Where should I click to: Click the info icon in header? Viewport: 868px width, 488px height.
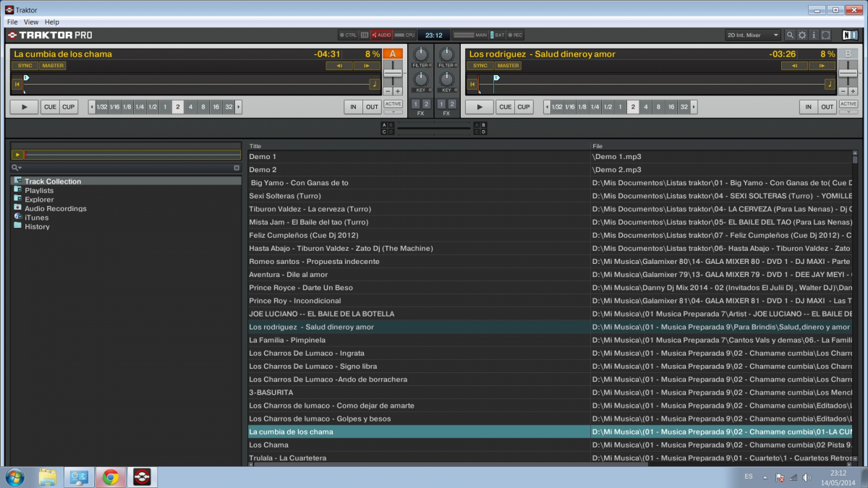coord(813,35)
